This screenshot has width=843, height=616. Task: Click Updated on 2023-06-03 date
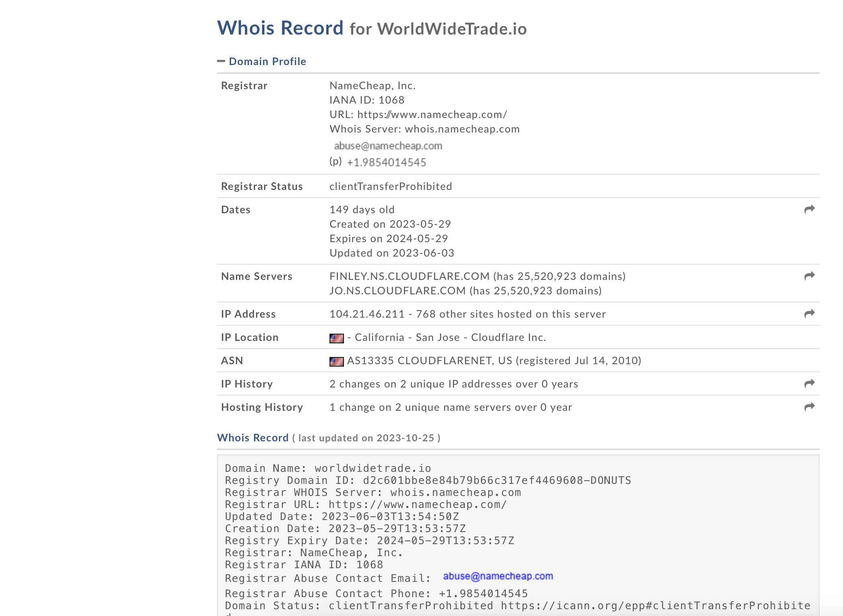(392, 253)
